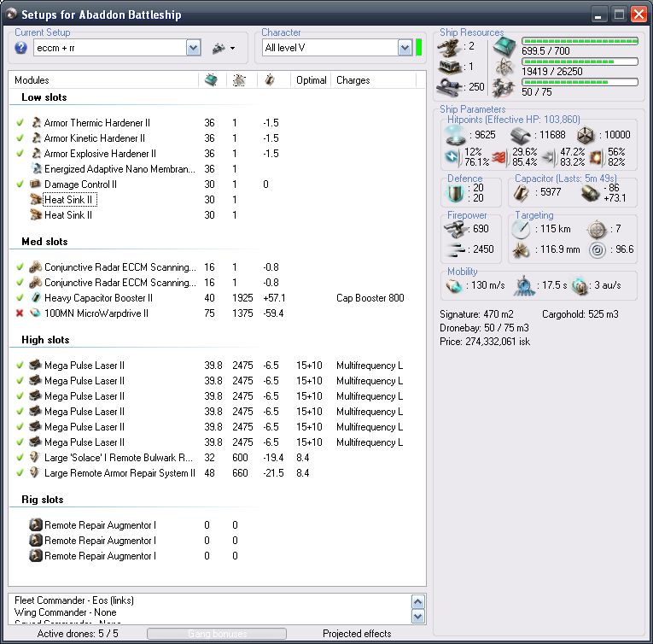
Task: Toggle Large Remote Armor Repair System II checkmark
Action: click(20, 472)
